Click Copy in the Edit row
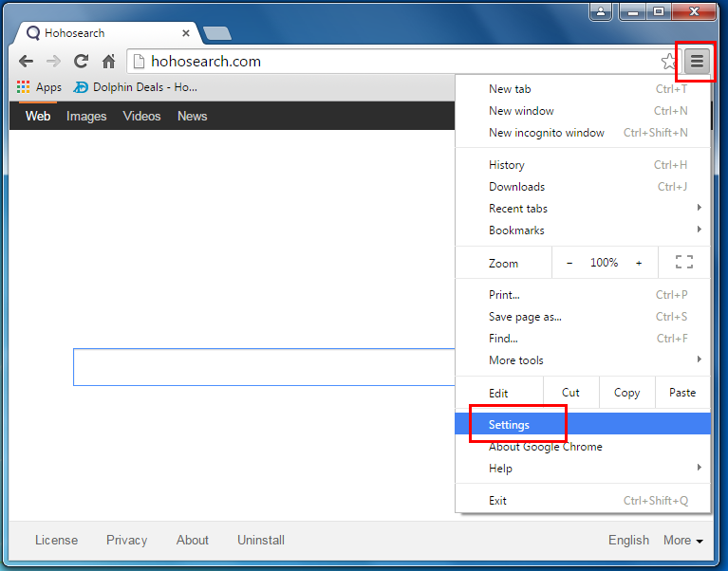 coord(626,393)
